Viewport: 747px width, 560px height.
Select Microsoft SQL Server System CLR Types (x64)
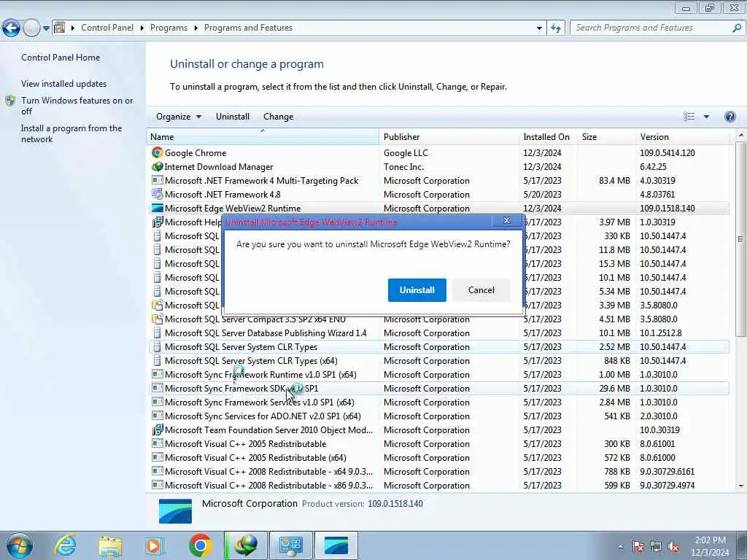pyautogui.click(x=438, y=360)
